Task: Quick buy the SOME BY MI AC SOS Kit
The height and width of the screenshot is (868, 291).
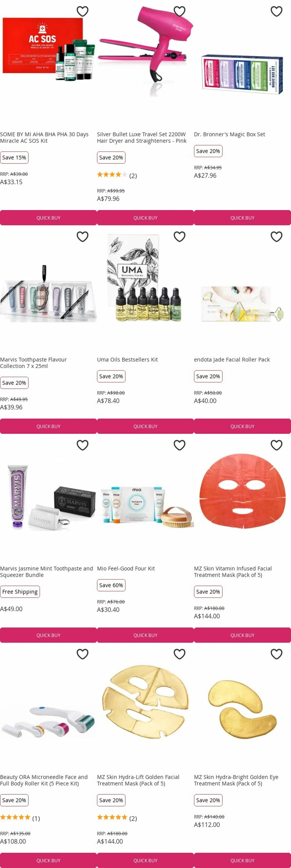Action: [x=49, y=218]
